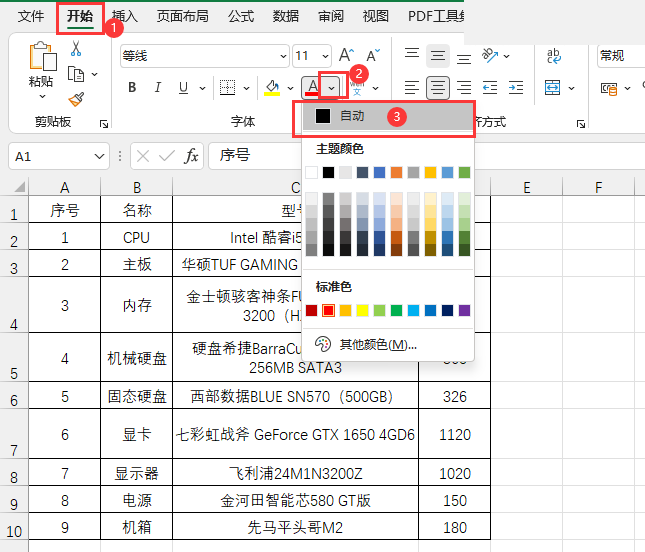
Task: Open alignment settings dialog launcher
Action: tap(580, 123)
